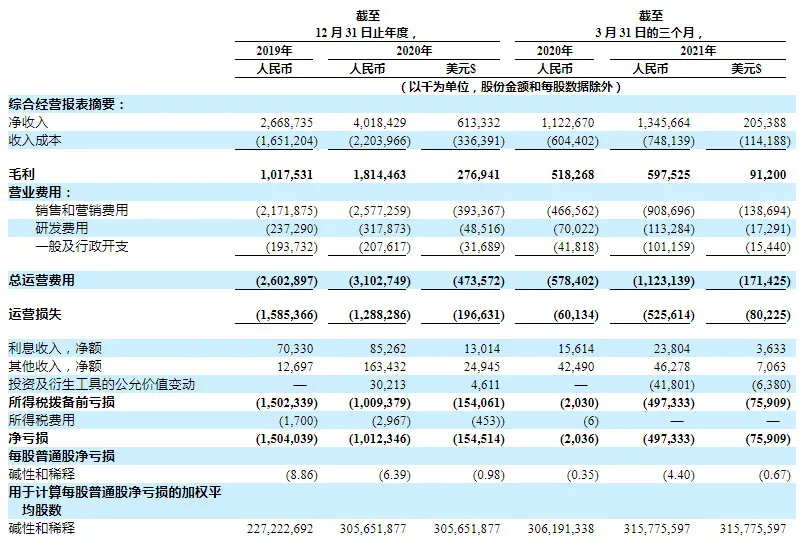This screenshot has height=549, width=807.
Task: Select the 综合经营报表摘要 heading
Action: pyautogui.click(x=66, y=103)
